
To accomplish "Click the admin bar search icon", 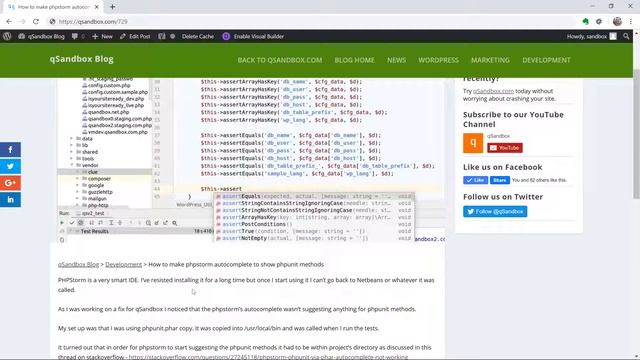I will click(x=626, y=36).
